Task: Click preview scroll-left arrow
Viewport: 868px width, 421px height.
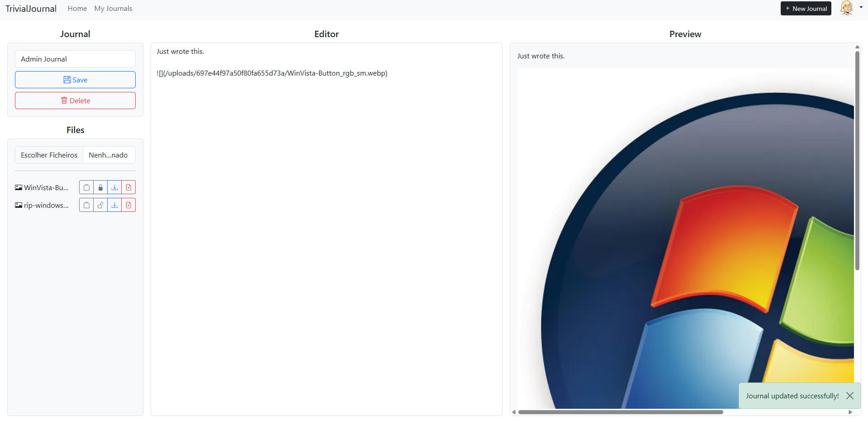Action: pos(514,412)
